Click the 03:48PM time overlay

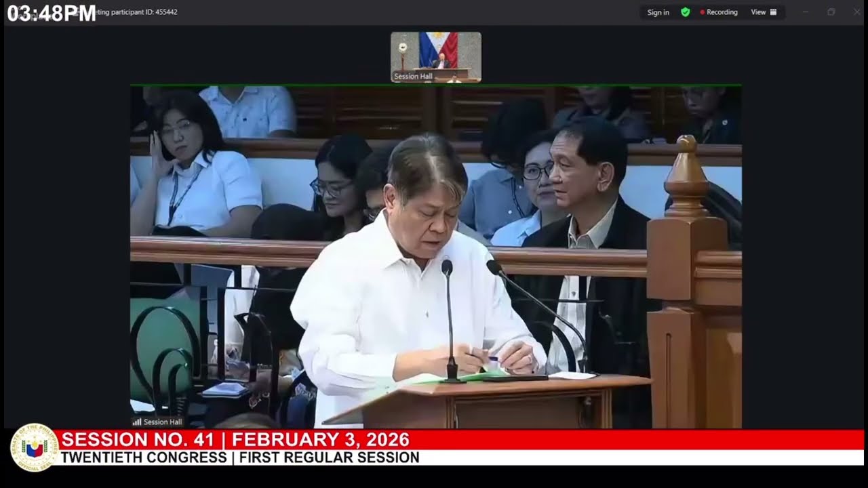(52, 13)
